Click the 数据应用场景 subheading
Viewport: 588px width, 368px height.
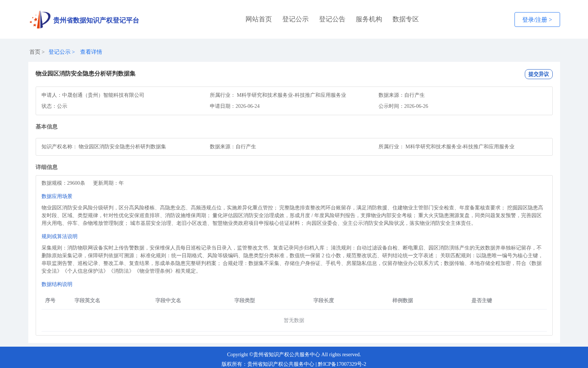click(x=57, y=196)
